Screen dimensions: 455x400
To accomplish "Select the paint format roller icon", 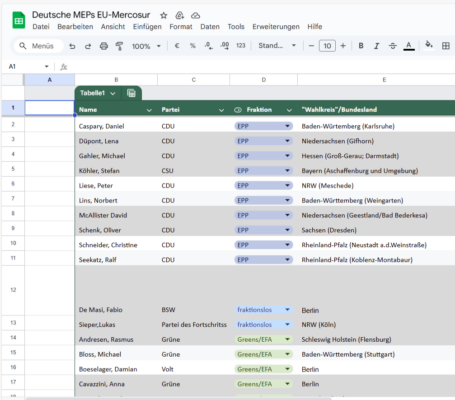I will pyautogui.click(x=119, y=46).
